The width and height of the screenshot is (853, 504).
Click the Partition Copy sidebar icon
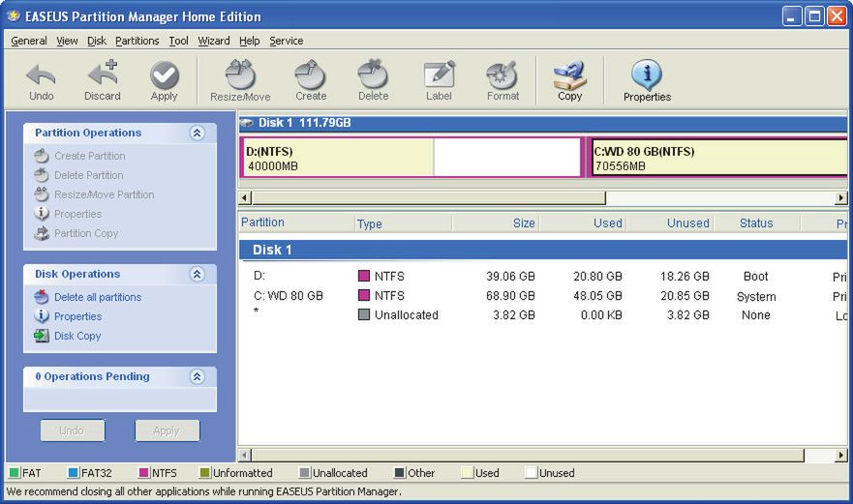[x=42, y=233]
